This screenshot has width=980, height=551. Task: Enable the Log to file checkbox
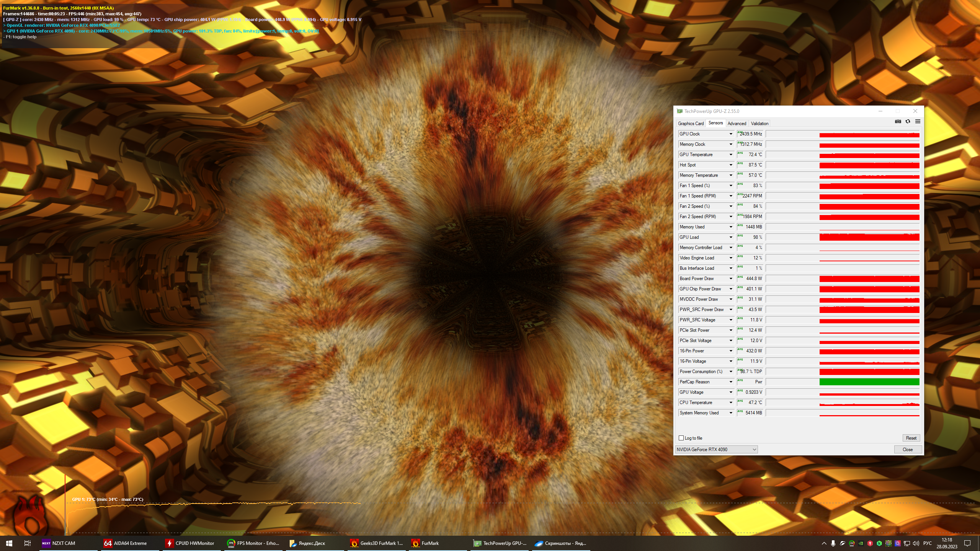click(x=681, y=438)
